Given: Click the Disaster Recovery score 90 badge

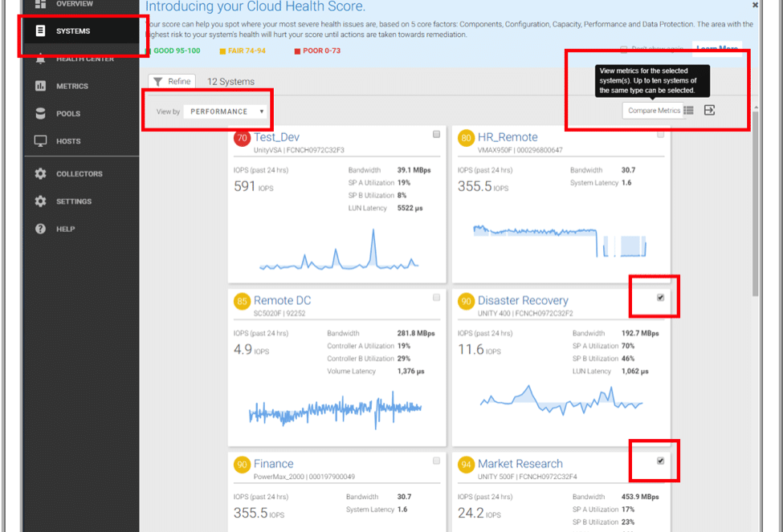Looking at the screenshot, I should coord(466,301).
